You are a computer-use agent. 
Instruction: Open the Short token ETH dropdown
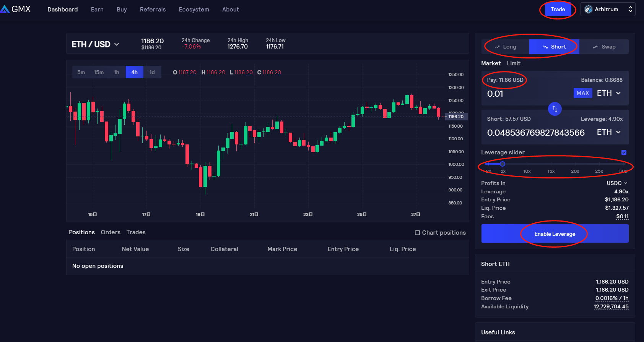(x=608, y=132)
